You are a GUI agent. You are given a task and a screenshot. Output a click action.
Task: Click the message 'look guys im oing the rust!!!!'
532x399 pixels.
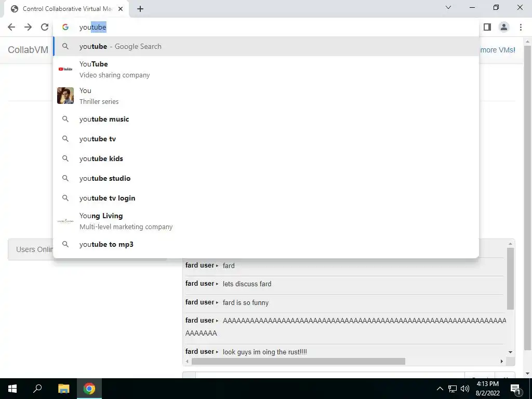pos(264,352)
